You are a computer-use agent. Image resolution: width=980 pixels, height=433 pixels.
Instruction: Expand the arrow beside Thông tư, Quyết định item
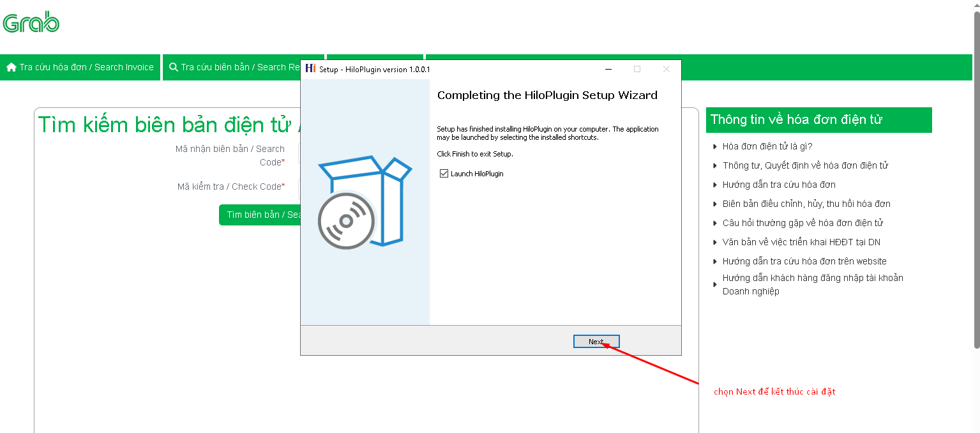[715, 166]
